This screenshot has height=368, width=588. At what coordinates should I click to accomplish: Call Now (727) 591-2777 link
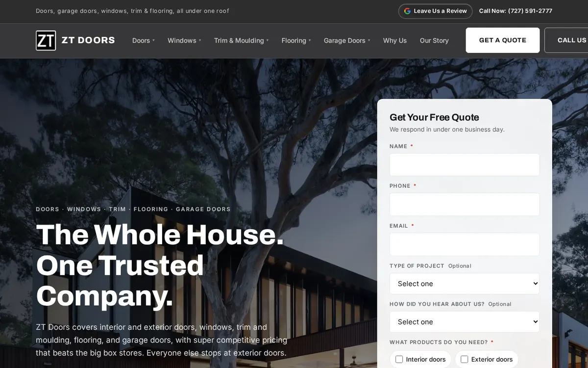coord(515,11)
